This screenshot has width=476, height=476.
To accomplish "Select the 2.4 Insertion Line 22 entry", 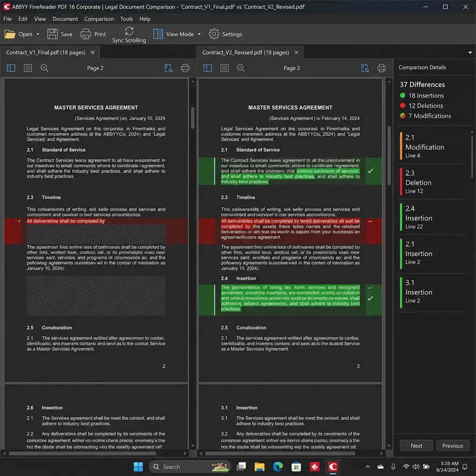I will coord(431,217).
